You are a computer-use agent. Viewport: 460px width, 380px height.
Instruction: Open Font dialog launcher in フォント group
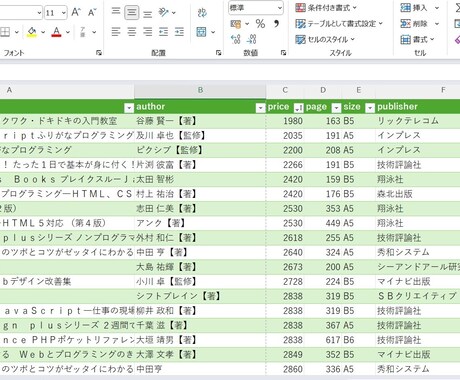pos(99,53)
